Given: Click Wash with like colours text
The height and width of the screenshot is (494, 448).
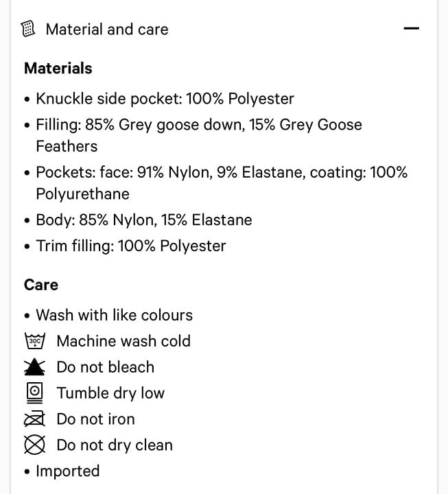Looking at the screenshot, I should pyautogui.click(x=114, y=315).
